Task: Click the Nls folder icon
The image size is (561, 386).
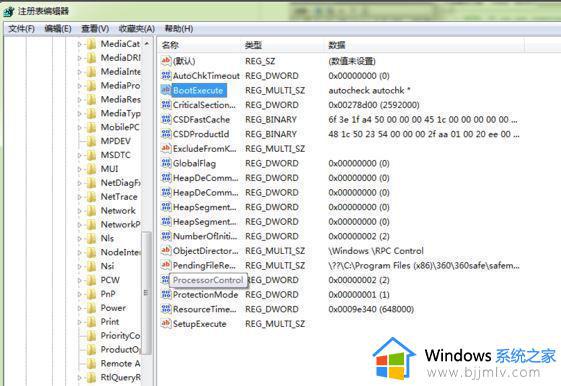Action: point(92,239)
